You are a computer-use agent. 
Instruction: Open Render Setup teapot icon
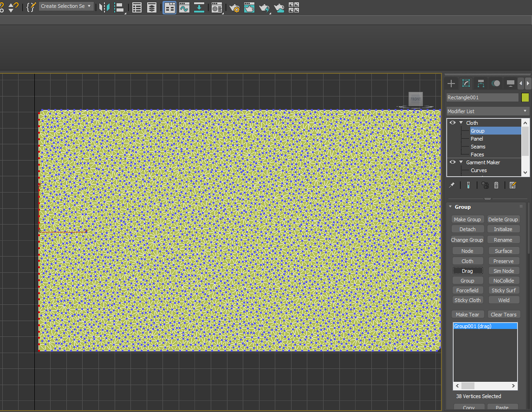[x=234, y=7]
